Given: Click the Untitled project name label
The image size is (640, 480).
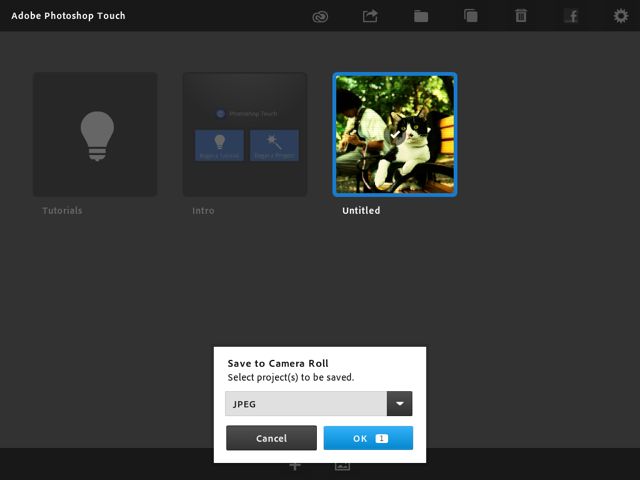Looking at the screenshot, I should [361, 211].
